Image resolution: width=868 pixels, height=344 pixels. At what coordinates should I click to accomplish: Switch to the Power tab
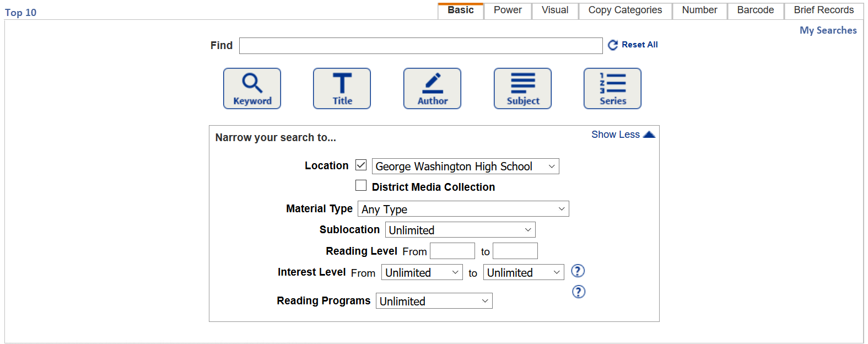[507, 9]
